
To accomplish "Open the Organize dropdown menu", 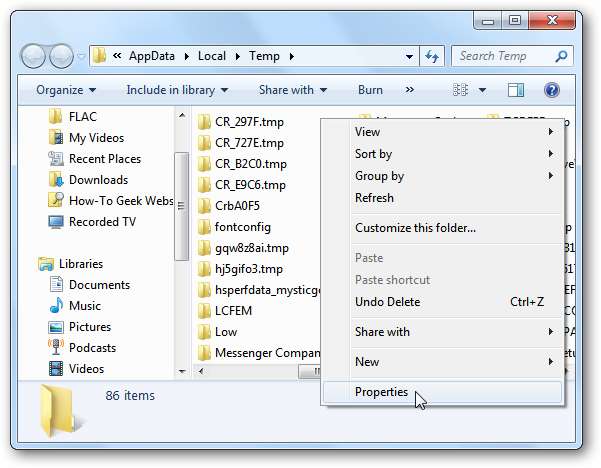I will click(x=65, y=90).
